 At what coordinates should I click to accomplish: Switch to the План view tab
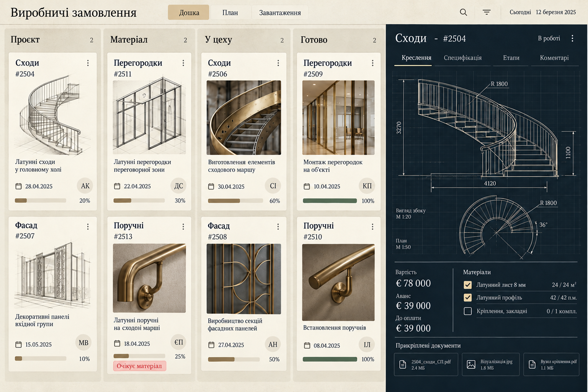(x=230, y=13)
